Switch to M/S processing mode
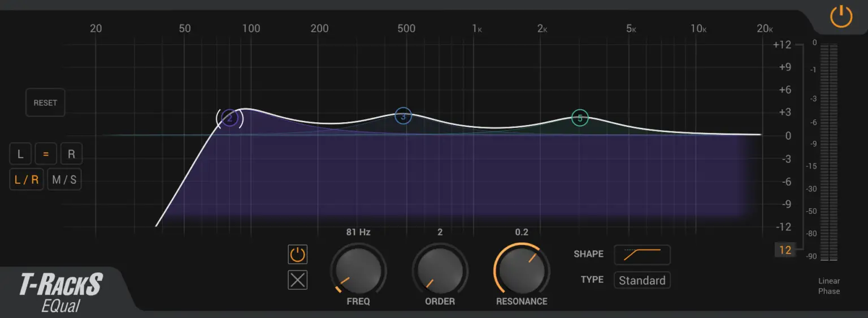868x318 pixels. (64, 180)
